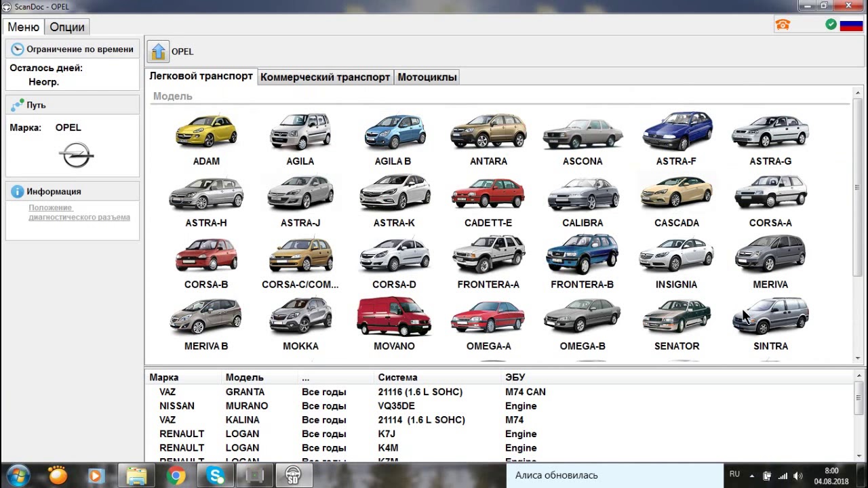868x488 pixels.
Task: Pick the ASTRA-J model car
Action: click(x=300, y=193)
